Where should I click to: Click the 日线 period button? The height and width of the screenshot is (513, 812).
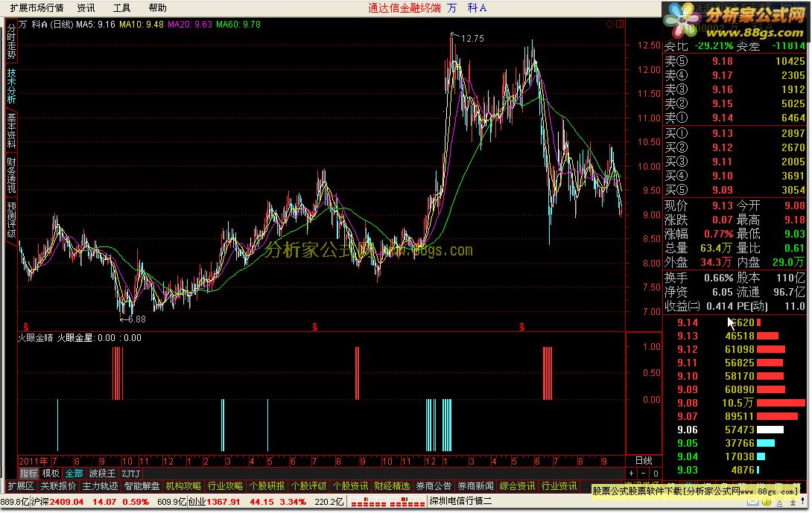click(x=644, y=460)
